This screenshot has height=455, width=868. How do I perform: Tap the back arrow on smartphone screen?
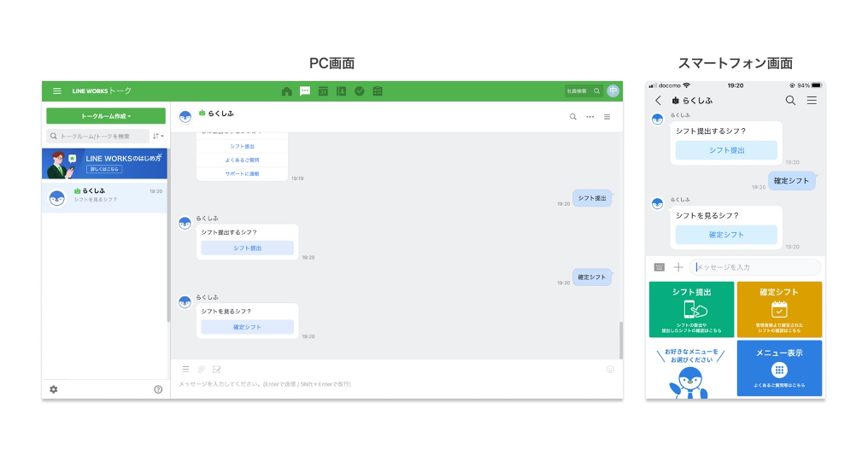coord(658,101)
